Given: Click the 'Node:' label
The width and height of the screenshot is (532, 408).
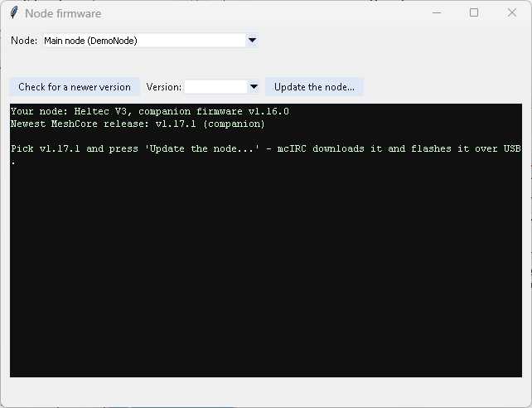Looking at the screenshot, I should [x=24, y=41].
